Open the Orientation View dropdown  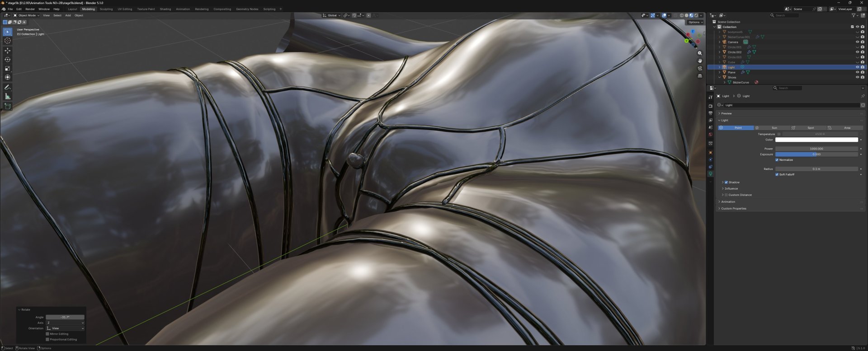coord(65,328)
